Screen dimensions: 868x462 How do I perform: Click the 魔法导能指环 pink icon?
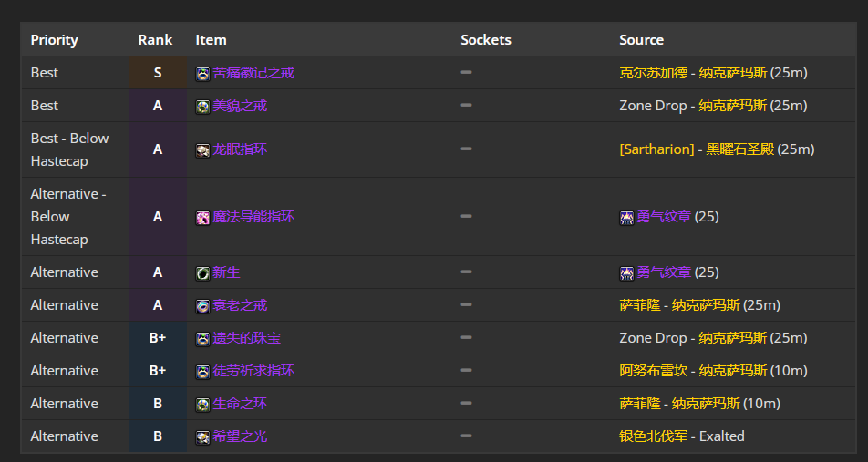click(x=202, y=218)
